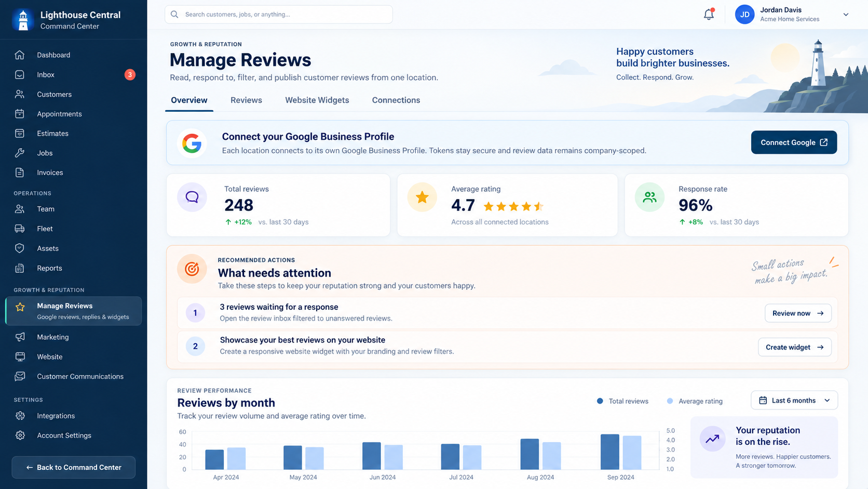Screen dimensions: 868x489
Task: Click 'Showcase your best reviews on your website'
Action: 303,340
